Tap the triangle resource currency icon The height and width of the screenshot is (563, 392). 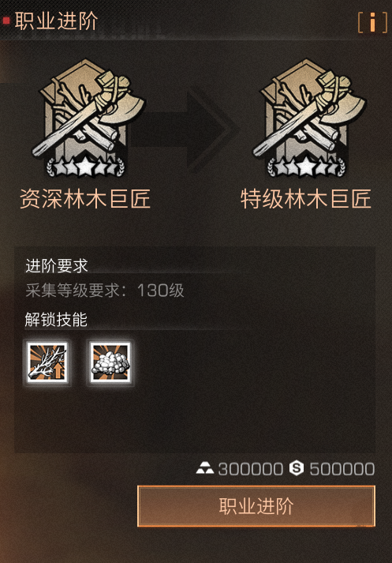click(205, 468)
